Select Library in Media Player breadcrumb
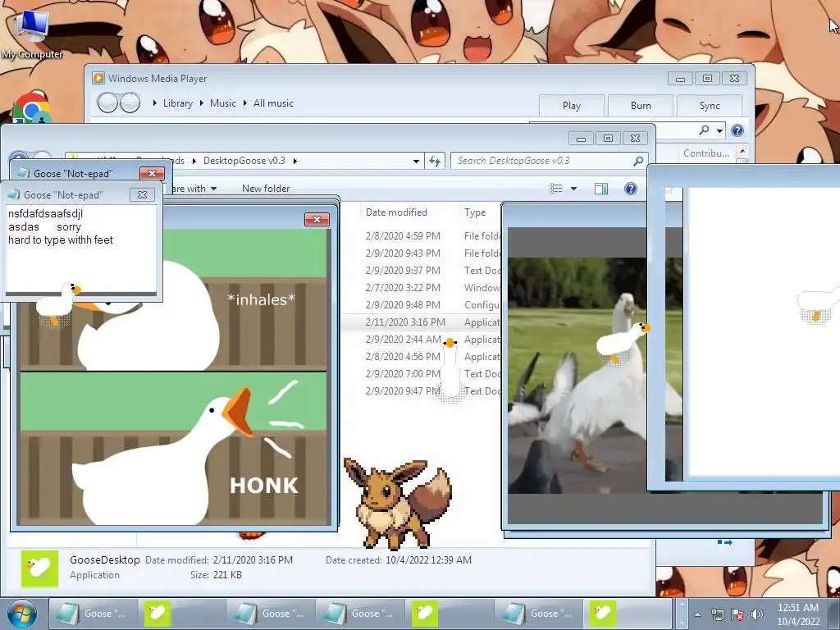Viewport: 840px width, 630px height. [178, 103]
